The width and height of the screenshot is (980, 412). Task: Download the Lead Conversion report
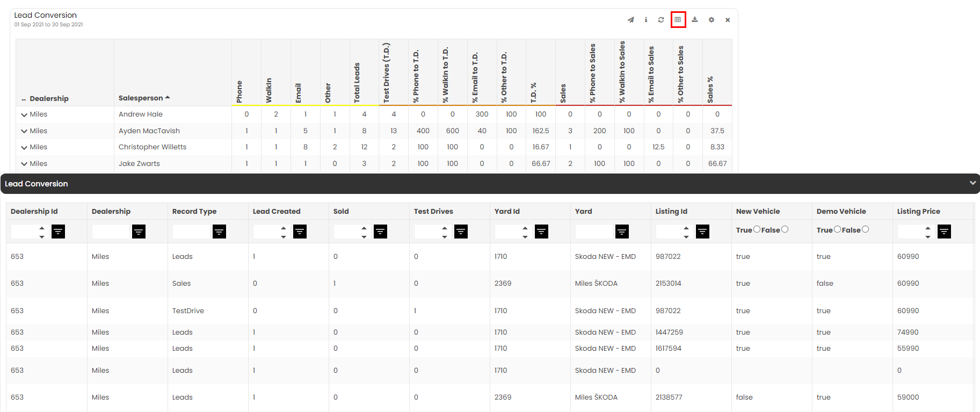(695, 20)
